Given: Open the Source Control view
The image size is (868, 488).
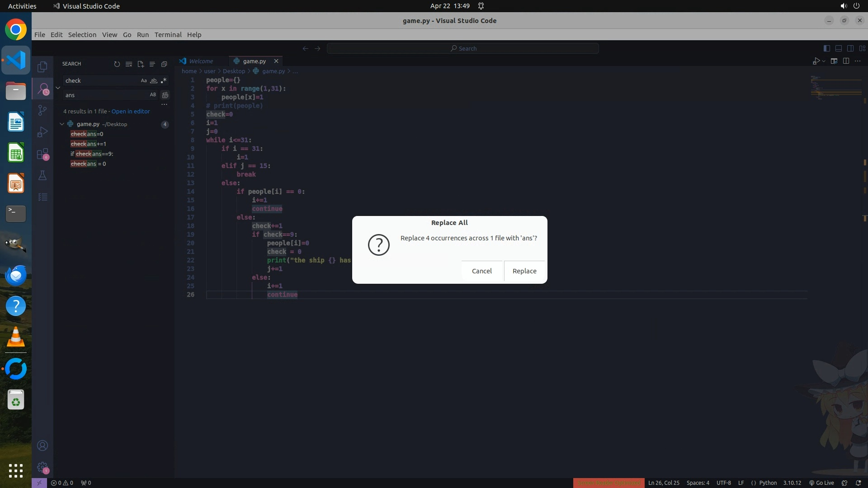Looking at the screenshot, I should tap(42, 110).
